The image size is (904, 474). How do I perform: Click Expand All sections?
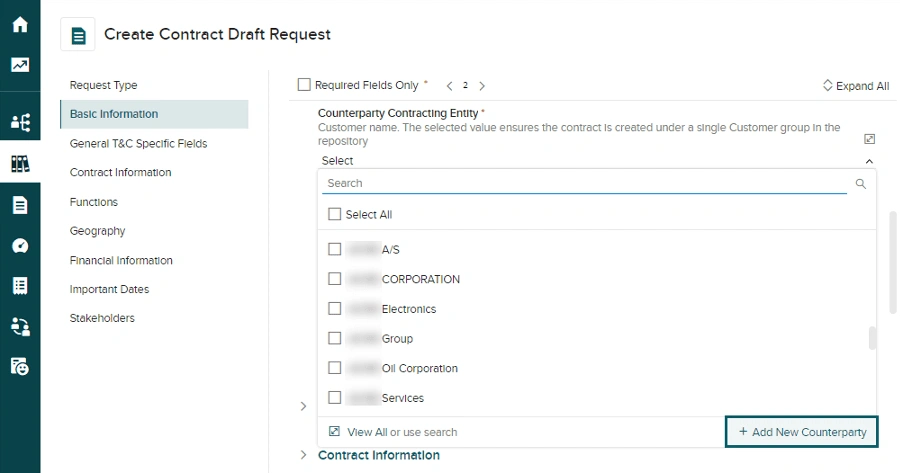(855, 86)
